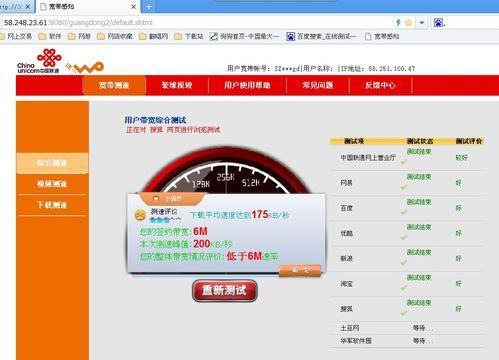Open the 用户使用帮助 navigation item

click(247, 85)
